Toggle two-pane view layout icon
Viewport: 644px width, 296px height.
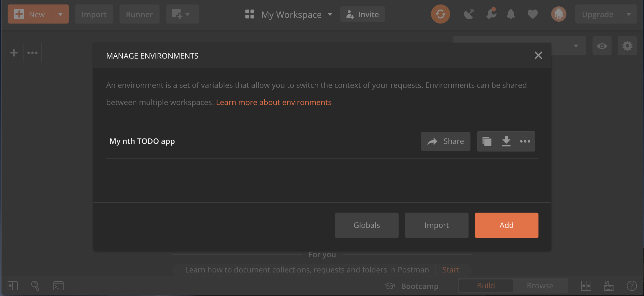586,286
